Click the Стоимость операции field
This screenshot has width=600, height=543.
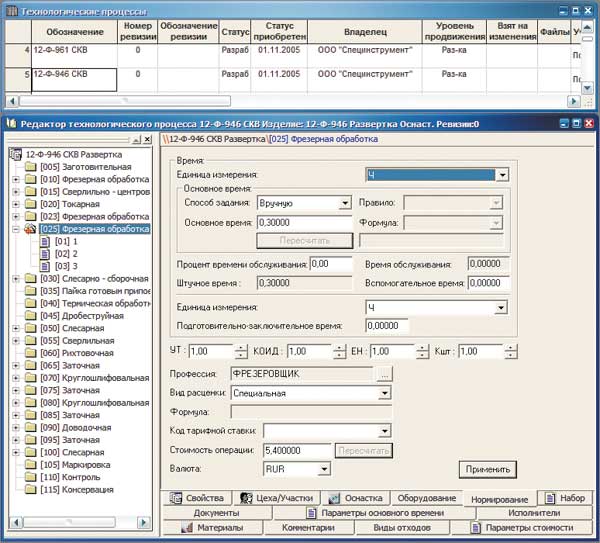coord(297,451)
